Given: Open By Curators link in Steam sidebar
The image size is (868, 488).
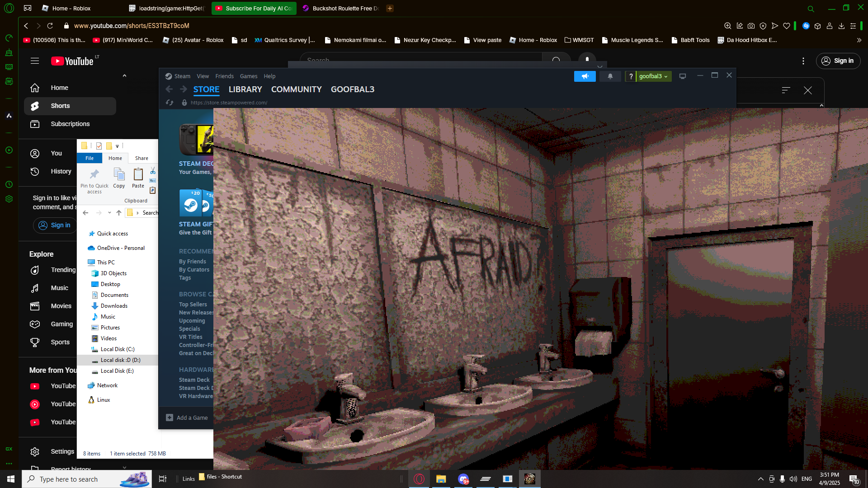Looking at the screenshot, I should point(194,270).
